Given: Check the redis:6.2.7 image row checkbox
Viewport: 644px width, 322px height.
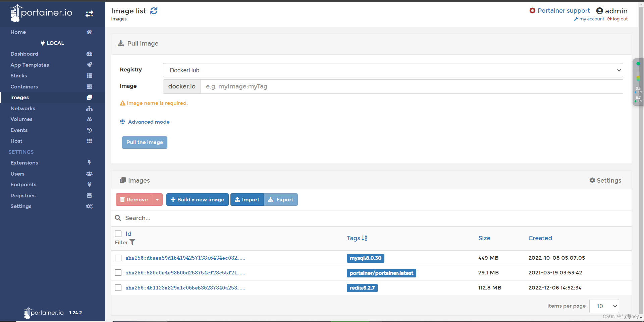Looking at the screenshot, I should pyautogui.click(x=118, y=288).
